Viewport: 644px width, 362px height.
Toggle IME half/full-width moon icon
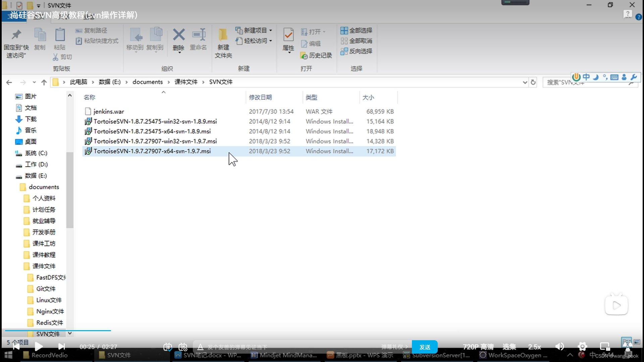[x=596, y=77]
